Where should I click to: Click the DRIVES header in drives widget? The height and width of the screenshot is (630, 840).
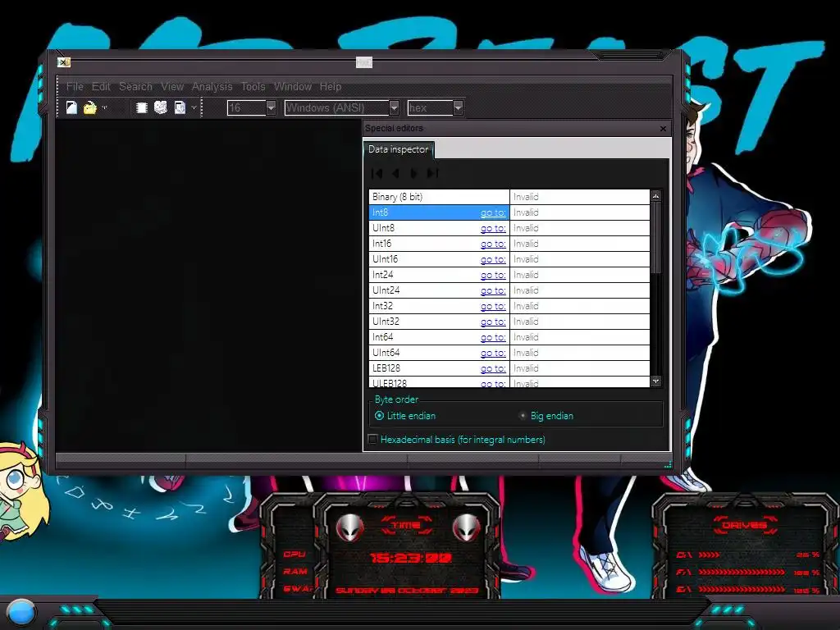[744, 525]
